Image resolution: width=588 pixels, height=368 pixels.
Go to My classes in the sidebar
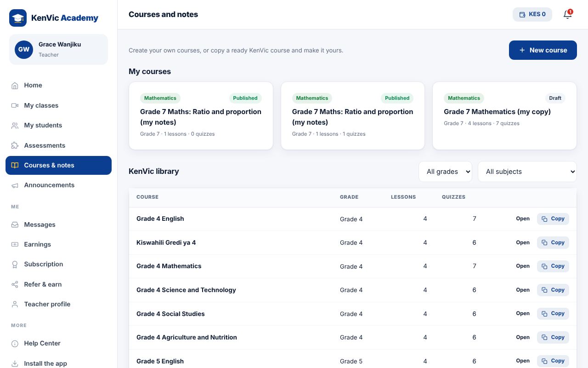pos(58,105)
